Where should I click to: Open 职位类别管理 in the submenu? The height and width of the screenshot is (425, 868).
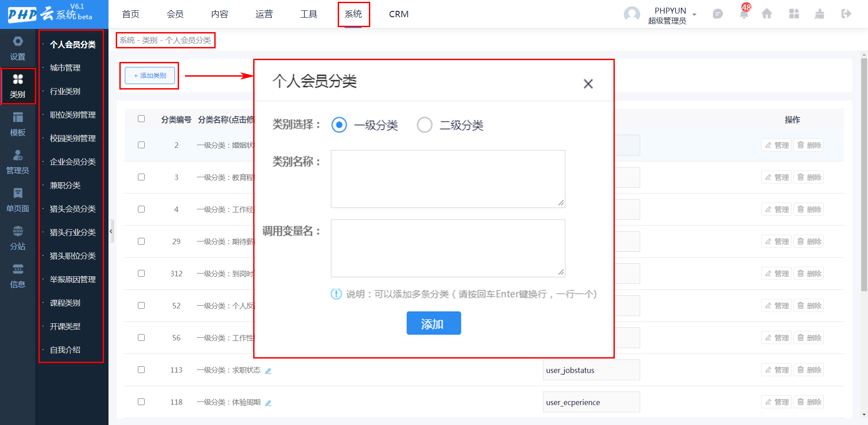[x=72, y=115]
